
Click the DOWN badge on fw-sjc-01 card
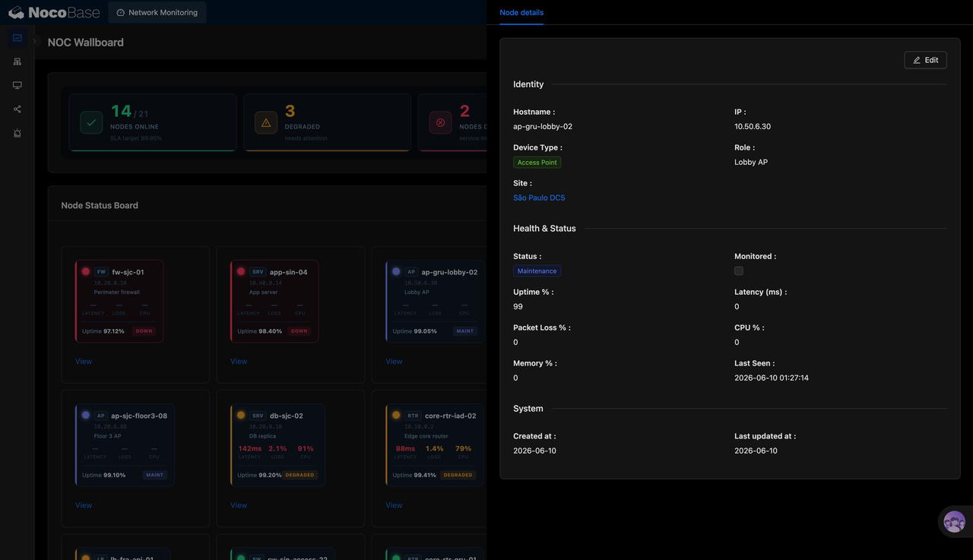144,331
